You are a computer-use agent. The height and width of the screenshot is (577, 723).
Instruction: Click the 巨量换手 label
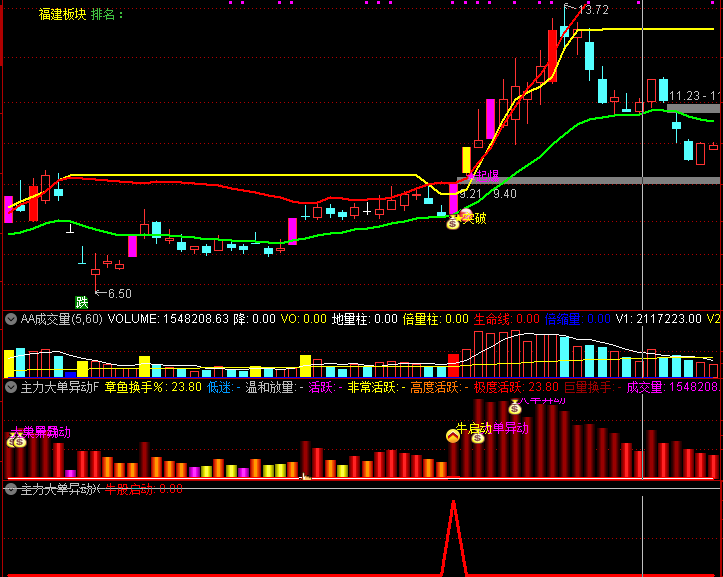(x=593, y=387)
